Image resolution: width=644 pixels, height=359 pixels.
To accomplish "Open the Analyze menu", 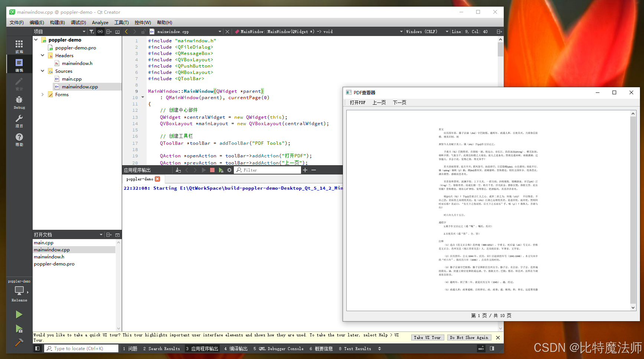I will pyautogui.click(x=100, y=23).
